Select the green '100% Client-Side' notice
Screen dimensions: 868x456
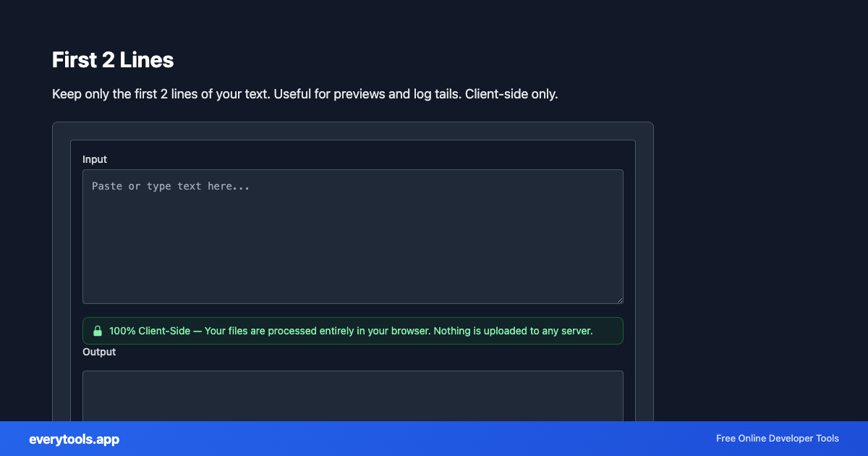pos(352,331)
